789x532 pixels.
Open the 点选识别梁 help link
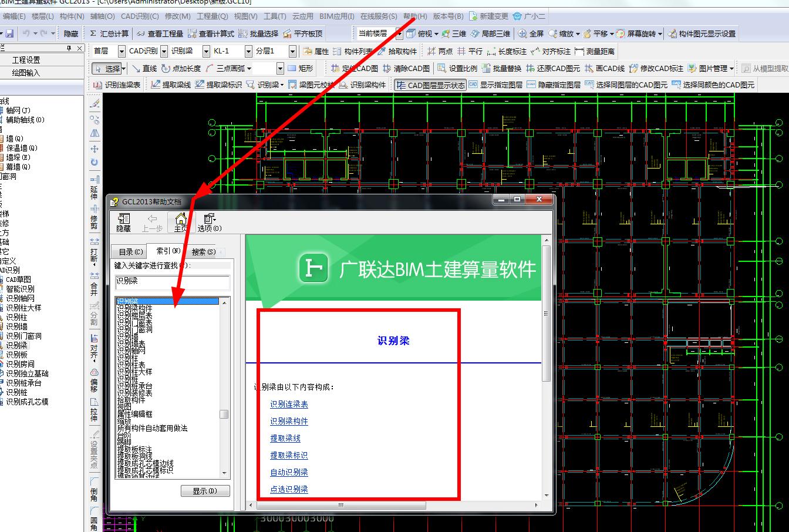[289, 489]
